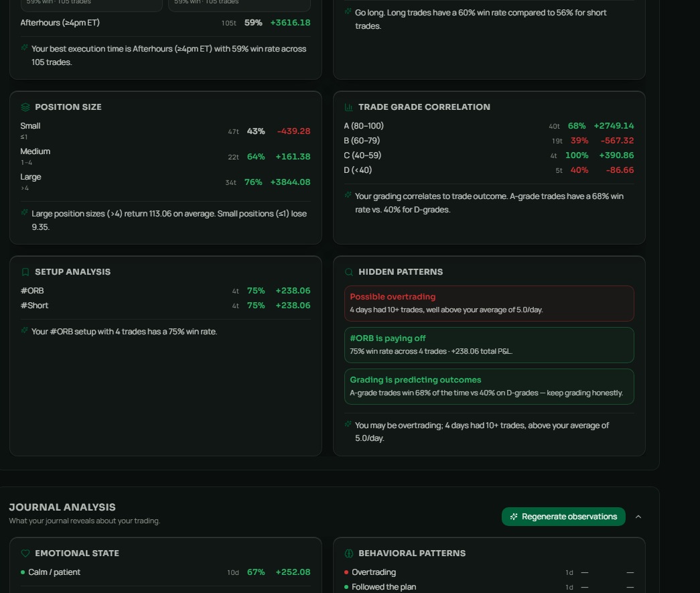Select the Small position size row

165,131
